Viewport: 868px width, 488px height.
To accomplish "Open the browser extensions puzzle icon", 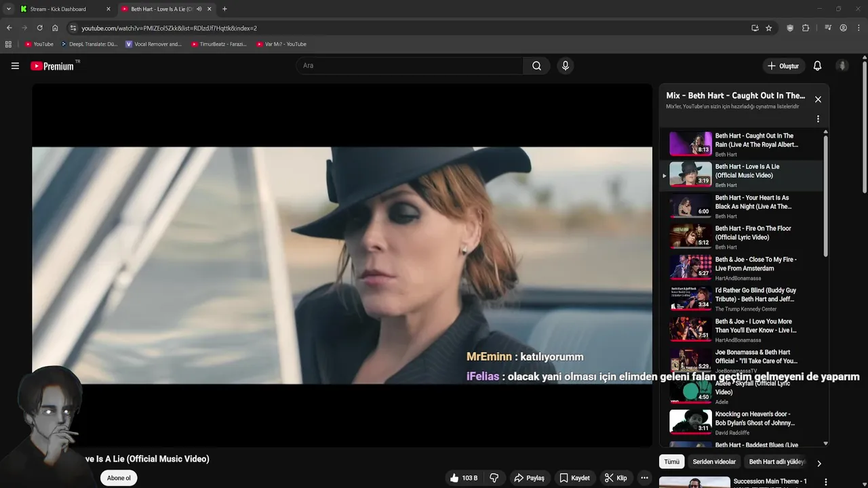I will (806, 28).
